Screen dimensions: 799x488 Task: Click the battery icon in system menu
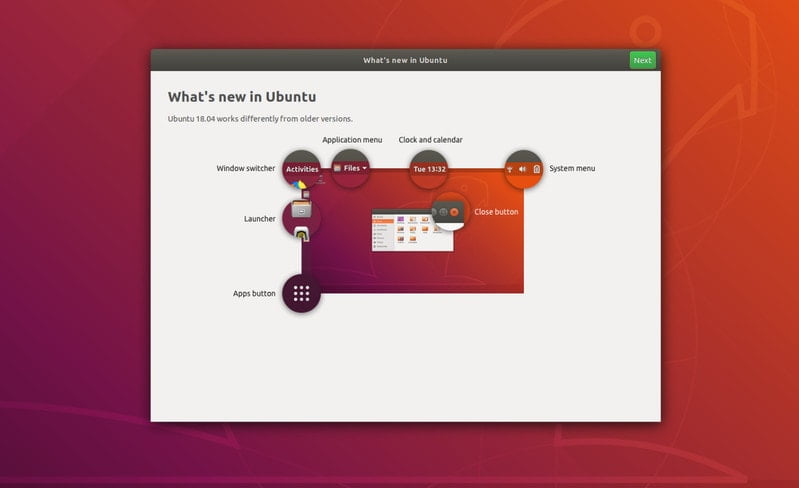537,169
